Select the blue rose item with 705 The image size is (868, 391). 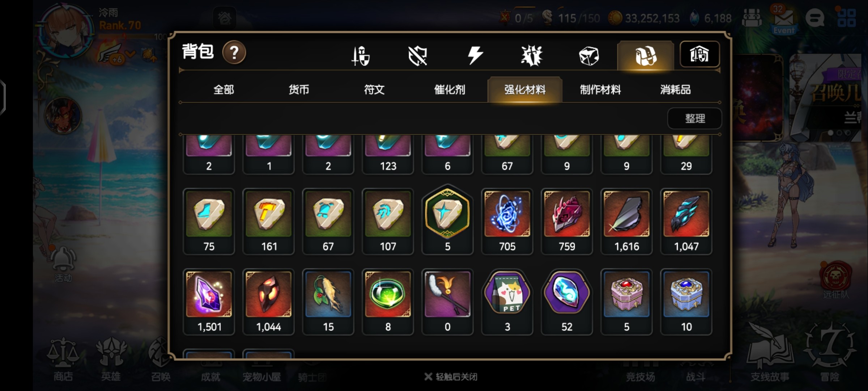click(507, 222)
